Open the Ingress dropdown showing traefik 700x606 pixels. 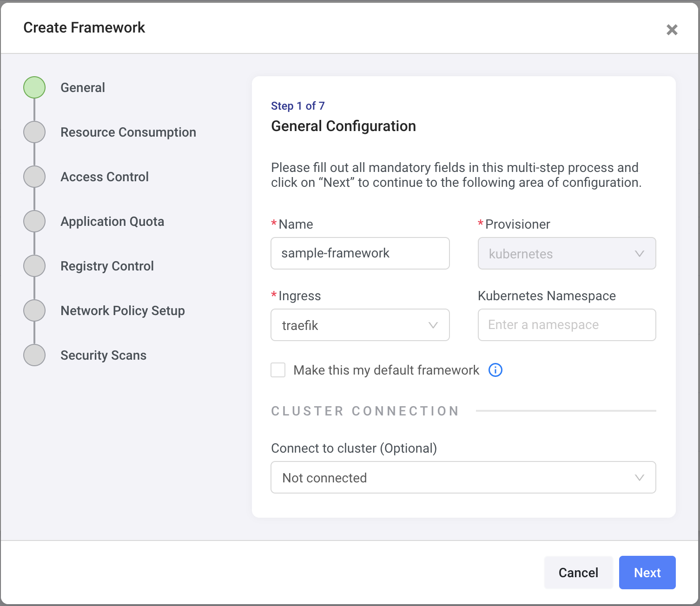pos(360,325)
